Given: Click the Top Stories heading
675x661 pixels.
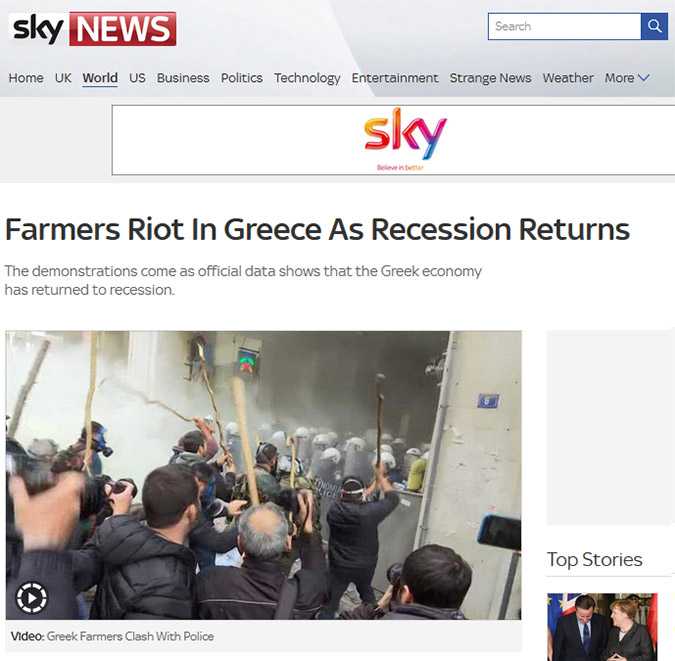Looking at the screenshot, I should (594, 560).
